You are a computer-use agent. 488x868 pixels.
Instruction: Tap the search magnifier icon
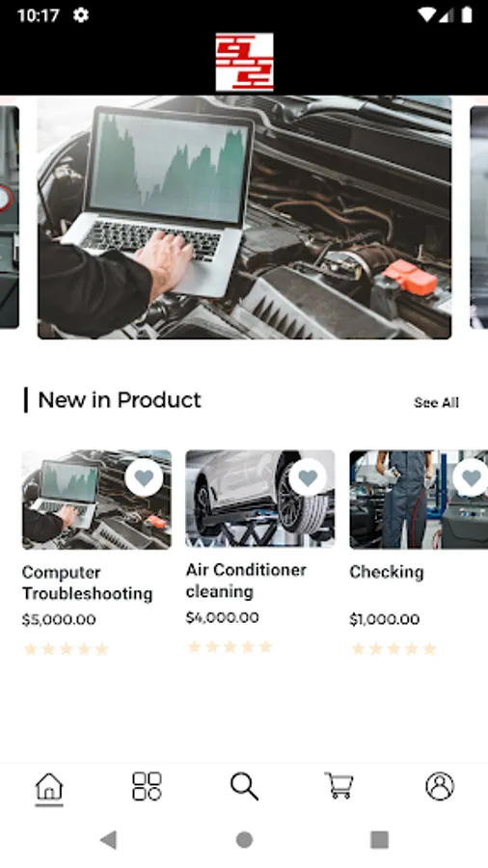(244, 787)
